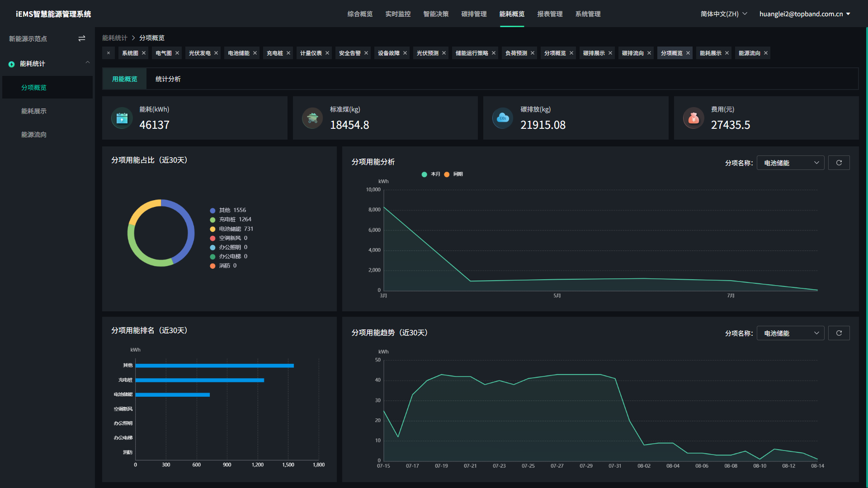Close the 光伏发电 filter tag
This screenshot has height=488, width=868.
point(216,53)
